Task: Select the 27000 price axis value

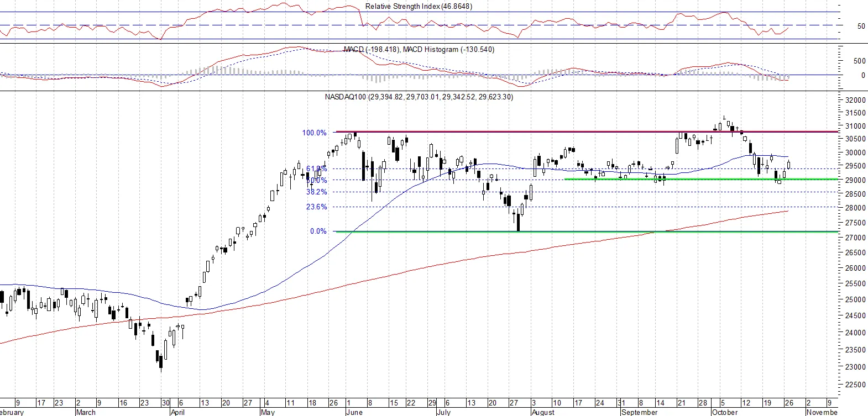Action: click(x=855, y=238)
